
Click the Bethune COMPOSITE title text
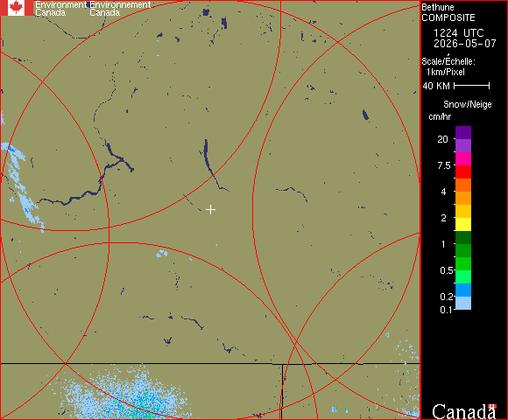(448, 12)
